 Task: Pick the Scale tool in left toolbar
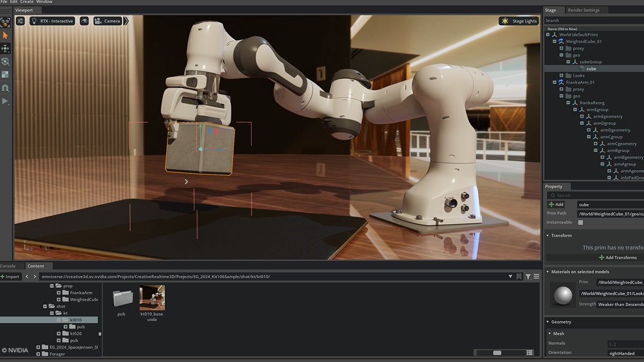[5, 75]
